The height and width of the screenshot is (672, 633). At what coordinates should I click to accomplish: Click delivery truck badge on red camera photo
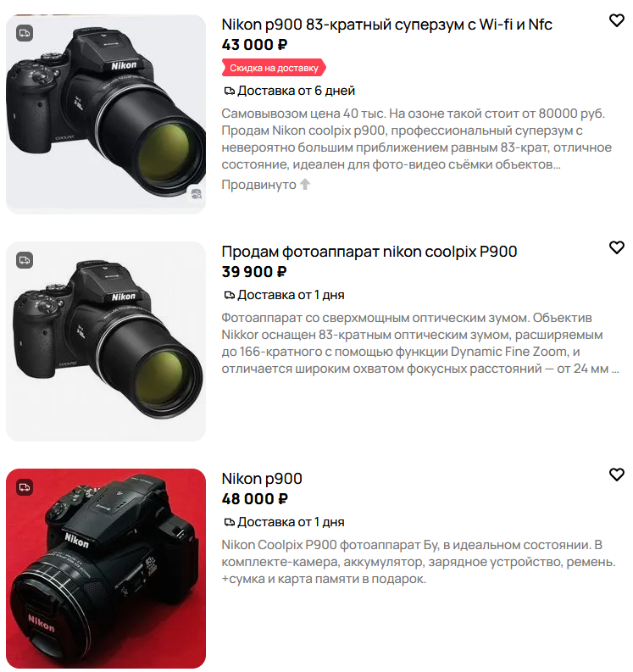coord(25,487)
